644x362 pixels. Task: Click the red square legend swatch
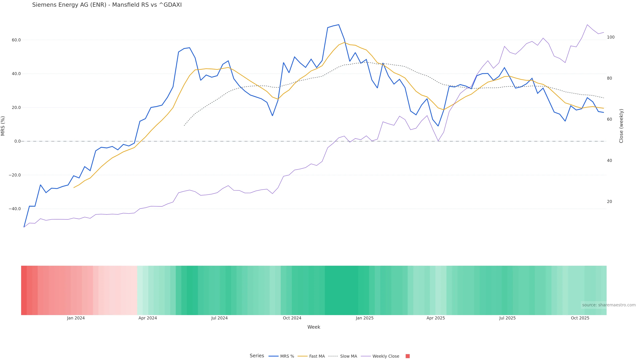[408, 356]
